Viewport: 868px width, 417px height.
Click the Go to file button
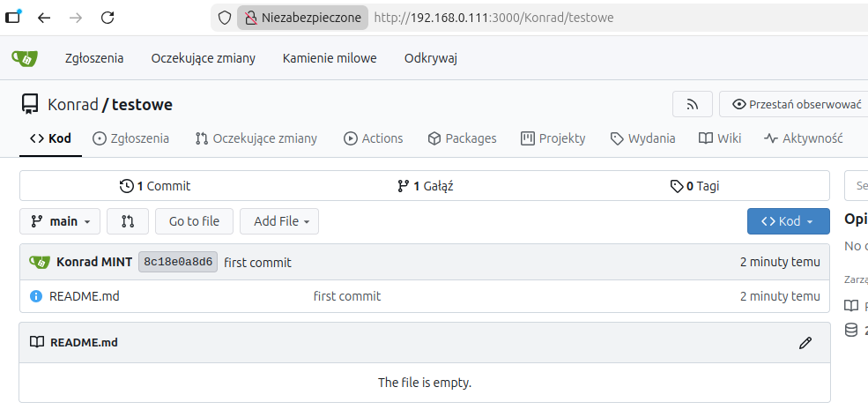point(194,221)
